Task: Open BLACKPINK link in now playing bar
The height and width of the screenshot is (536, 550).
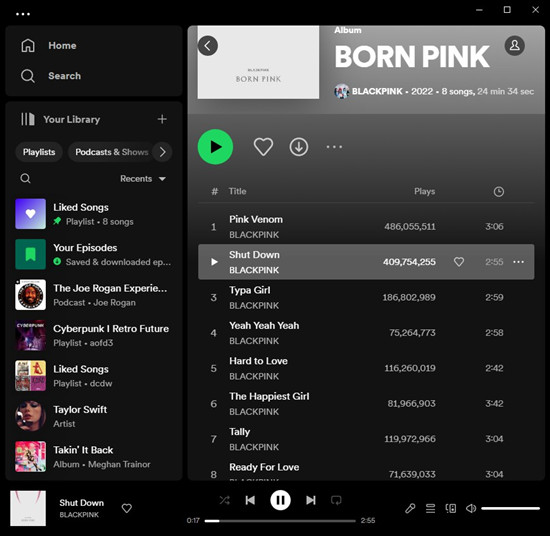Action: pyautogui.click(x=79, y=515)
